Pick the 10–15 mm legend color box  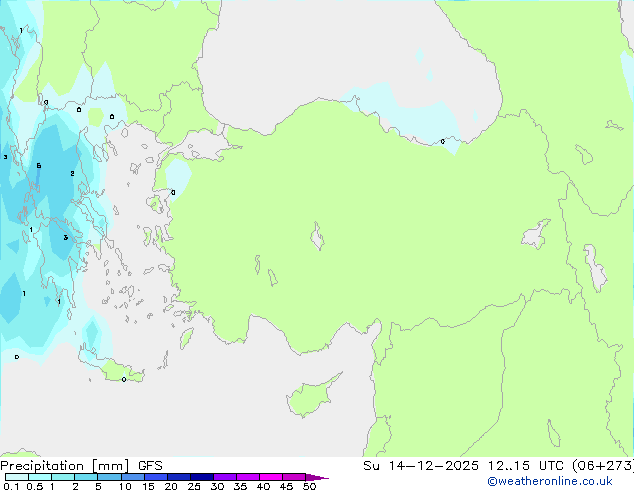click(133, 477)
